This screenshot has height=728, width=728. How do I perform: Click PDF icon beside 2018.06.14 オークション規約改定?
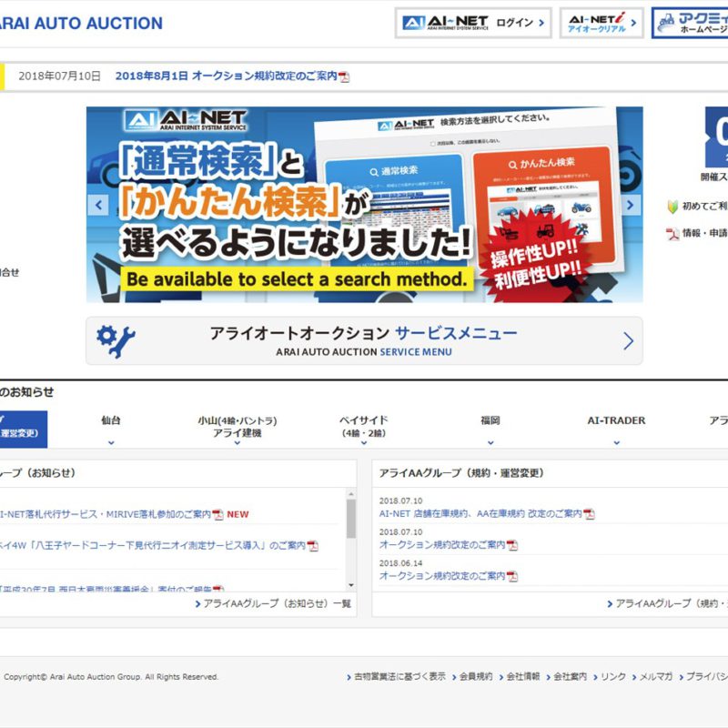tap(512, 576)
